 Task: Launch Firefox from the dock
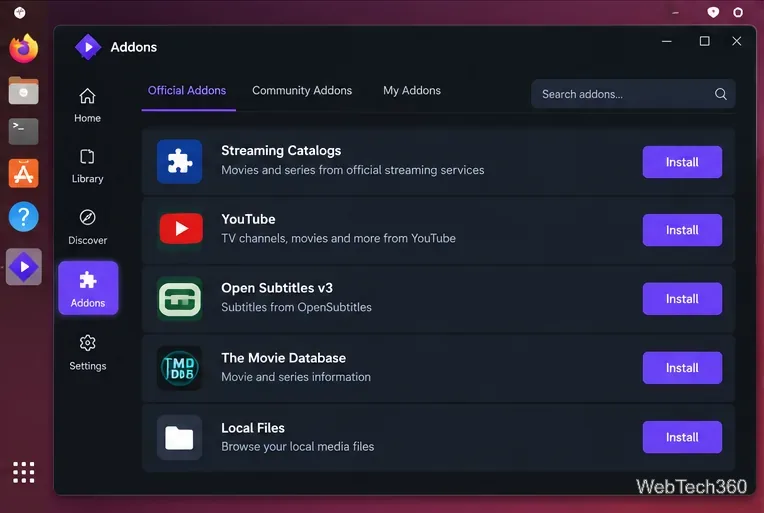point(23,49)
